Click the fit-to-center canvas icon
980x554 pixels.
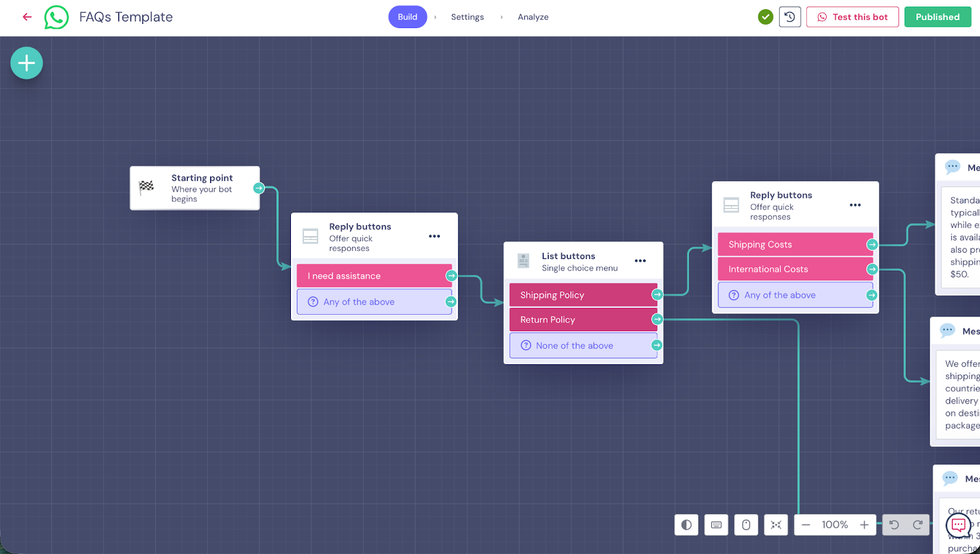(776, 525)
